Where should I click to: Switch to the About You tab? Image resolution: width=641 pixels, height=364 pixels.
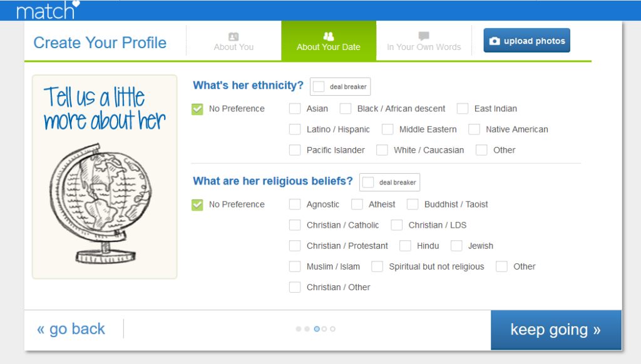coord(233,47)
